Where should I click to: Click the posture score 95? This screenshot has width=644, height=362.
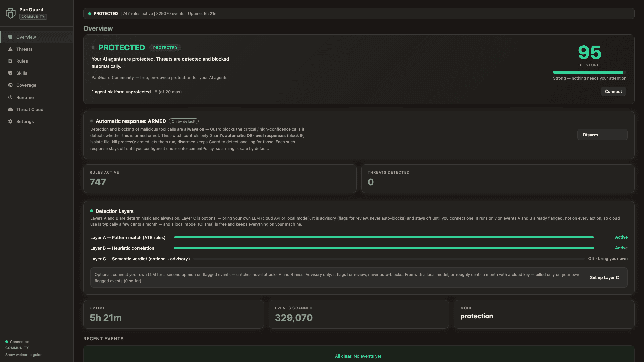click(589, 52)
